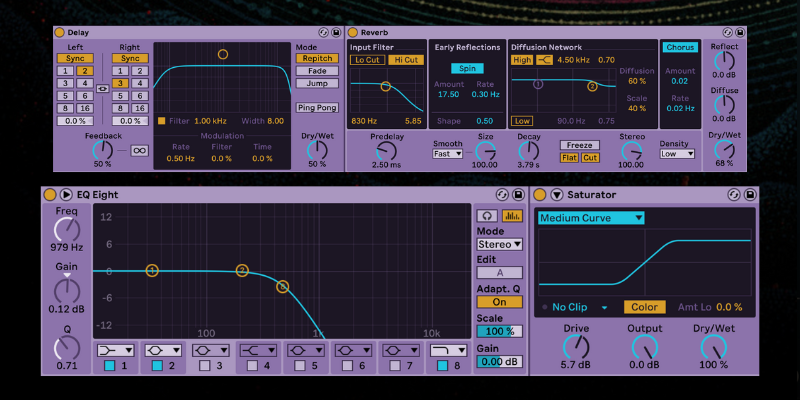
Task: Open the Saturator Medium Curve dropdown
Action: click(x=590, y=217)
